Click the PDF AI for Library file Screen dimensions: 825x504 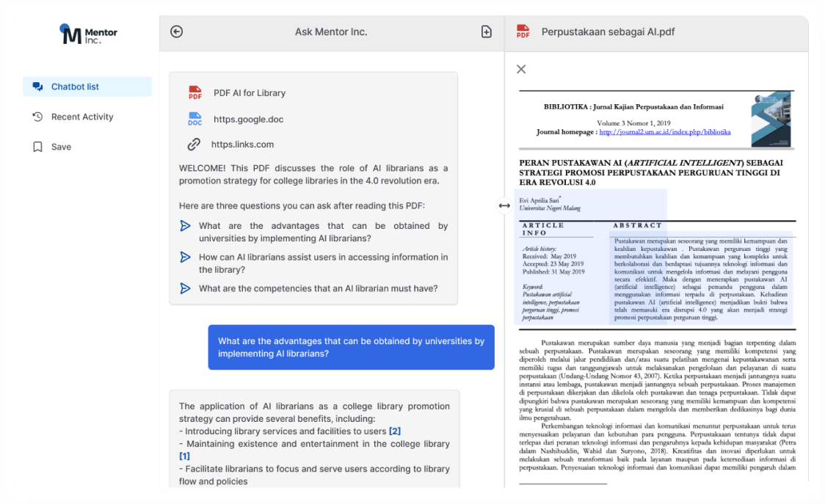coord(249,93)
